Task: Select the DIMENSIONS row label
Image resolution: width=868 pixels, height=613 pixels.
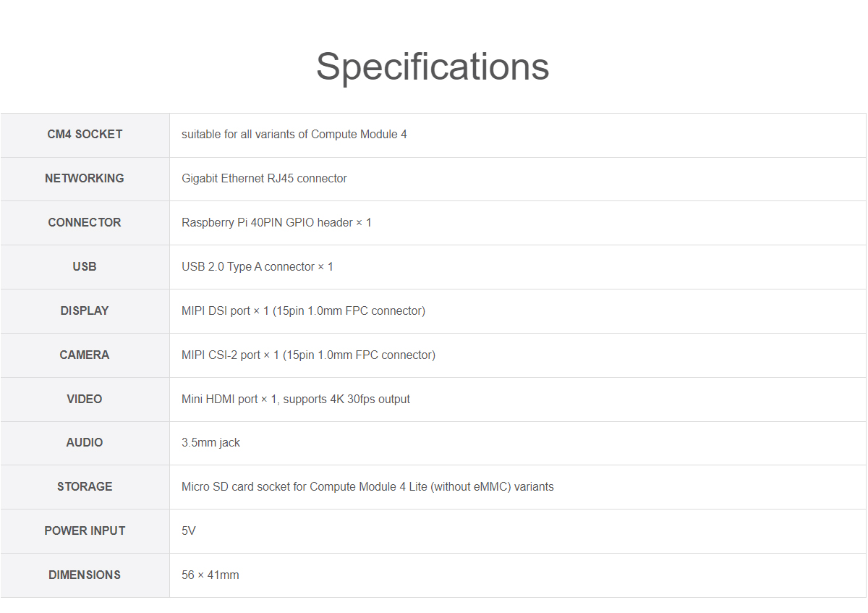Action: pos(85,575)
